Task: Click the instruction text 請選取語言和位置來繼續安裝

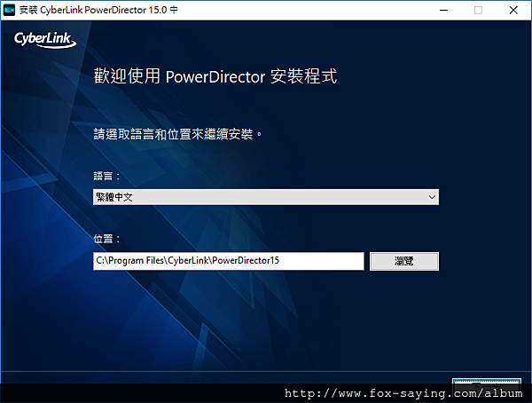Action: 178,134
